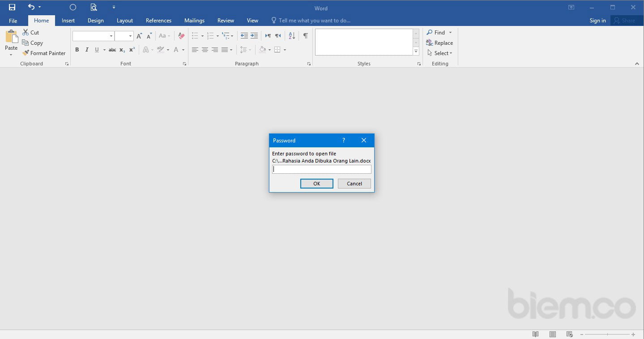The width and height of the screenshot is (644, 339).
Task: Toggle Italic formatting
Action: [87, 50]
